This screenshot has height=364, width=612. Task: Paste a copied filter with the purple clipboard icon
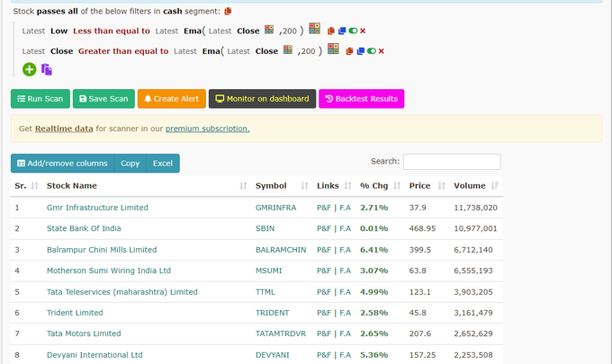tap(47, 70)
